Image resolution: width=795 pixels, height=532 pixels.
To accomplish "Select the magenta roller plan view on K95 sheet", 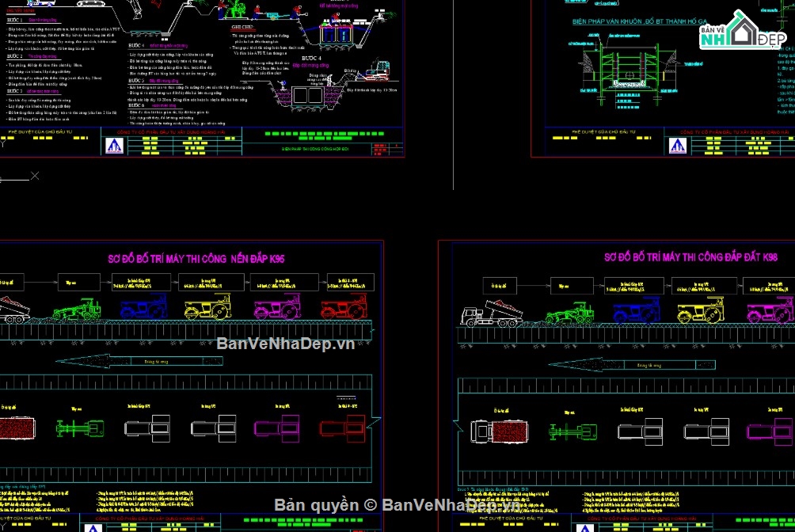I will pos(277,428).
